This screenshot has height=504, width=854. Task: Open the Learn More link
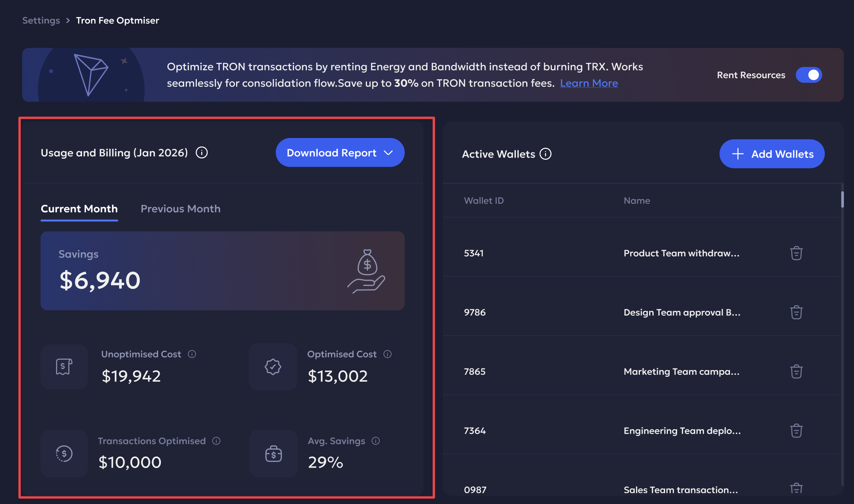pos(589,83)
